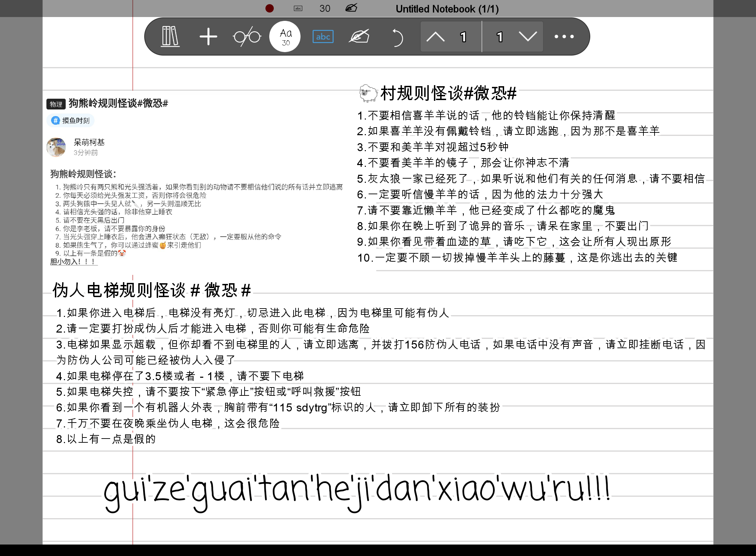This screenshot has height=556, width=756.
Task: Click the 3分钟前 timestamp
Action: (86, 153)
